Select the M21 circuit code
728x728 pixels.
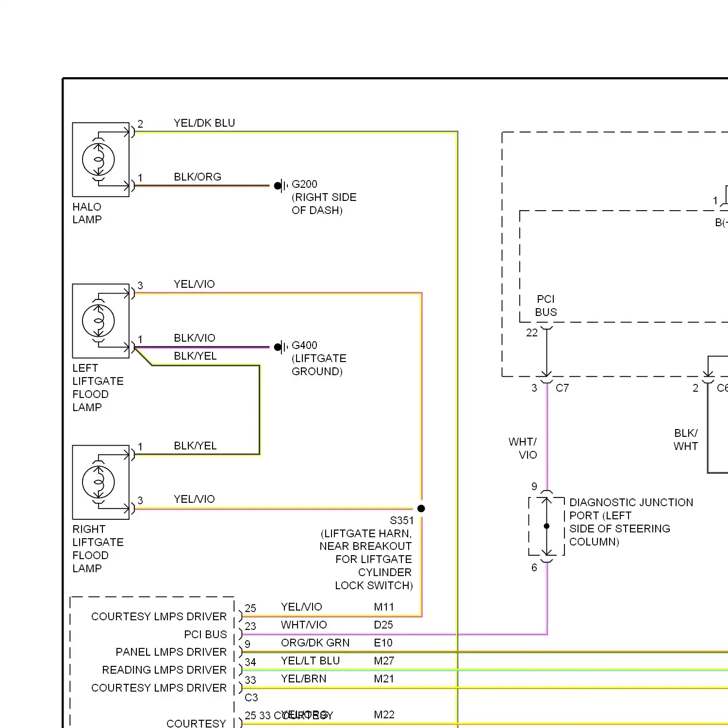pos(384,679)
